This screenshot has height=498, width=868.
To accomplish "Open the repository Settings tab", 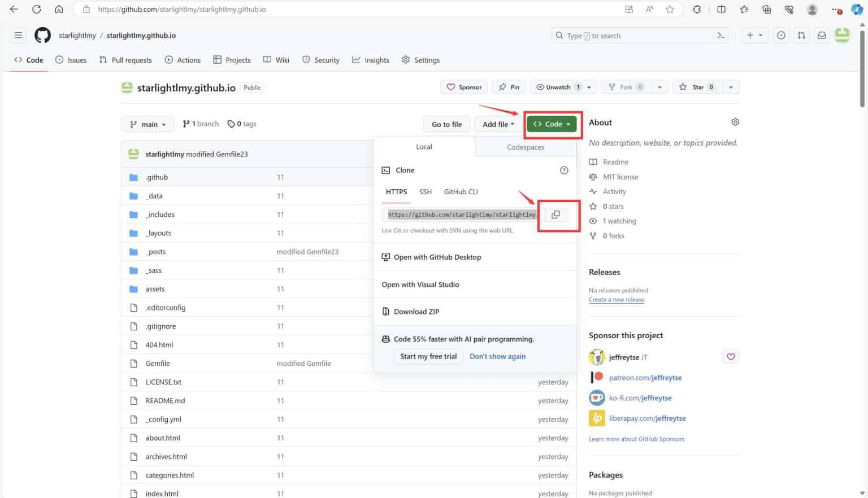I will click(420, 60).
